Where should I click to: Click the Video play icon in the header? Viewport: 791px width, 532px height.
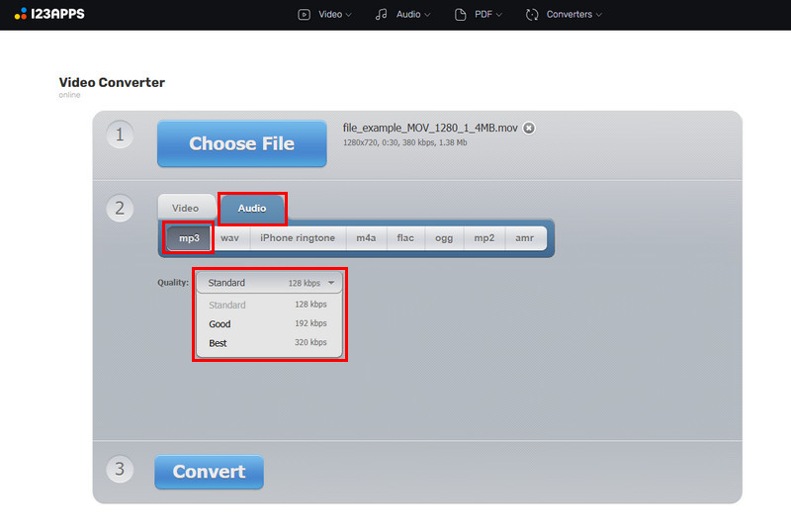point(305,15)
